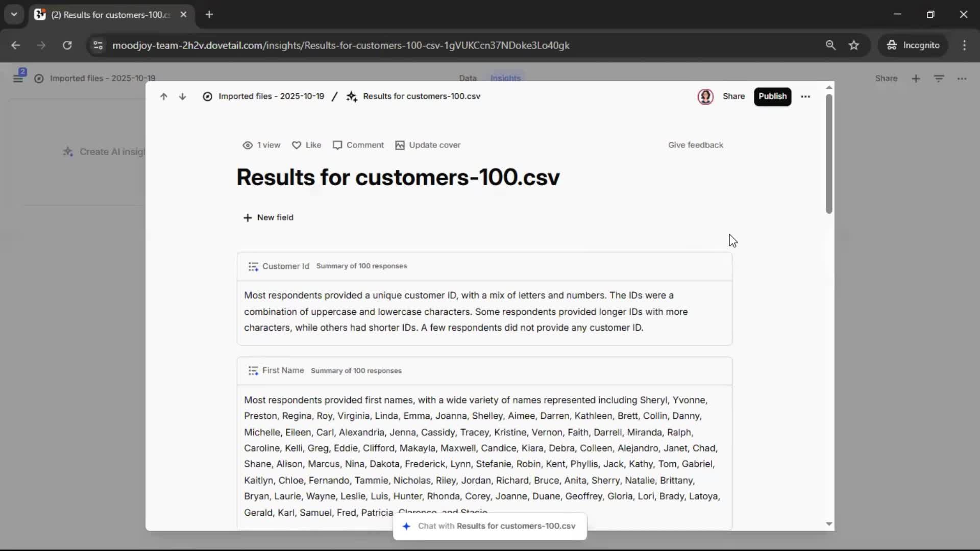
Task: Click the Customer Id summary field icon
Action: point(253,266)
